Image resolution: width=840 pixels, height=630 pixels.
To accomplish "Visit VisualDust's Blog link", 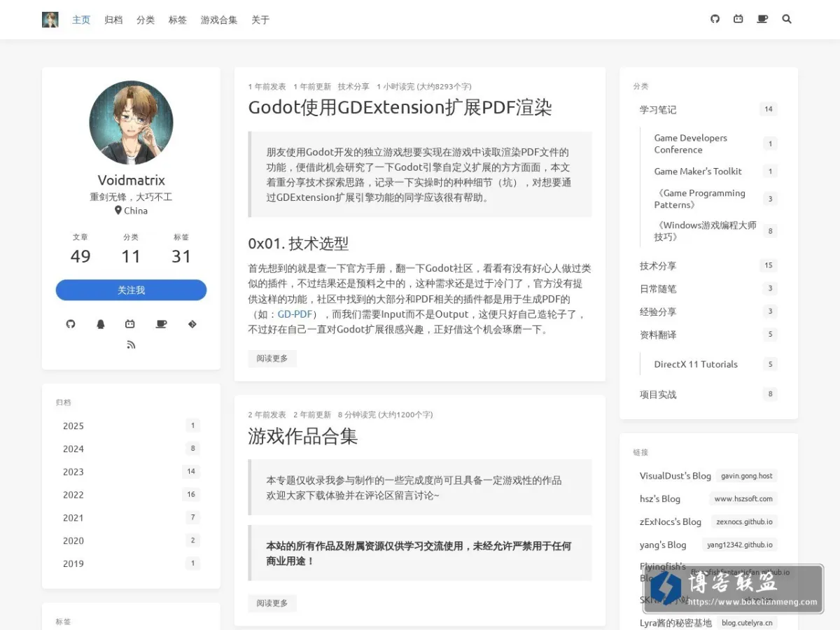I will 708,476.
